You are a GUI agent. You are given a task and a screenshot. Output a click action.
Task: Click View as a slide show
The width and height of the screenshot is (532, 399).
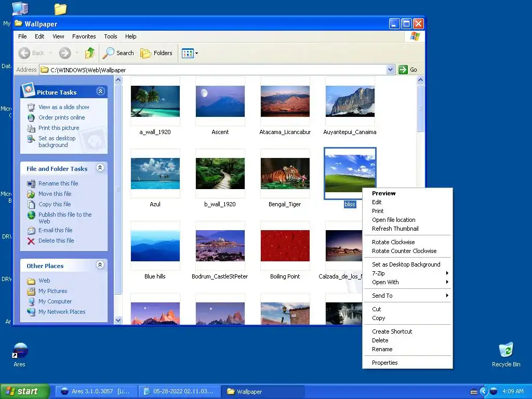[64, 107]
